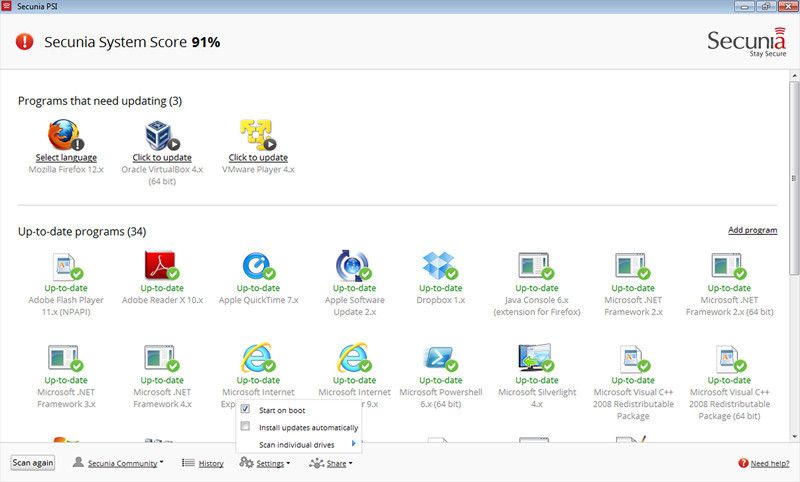Click the 'Dropbox 1.x' label

click(440, 300)
